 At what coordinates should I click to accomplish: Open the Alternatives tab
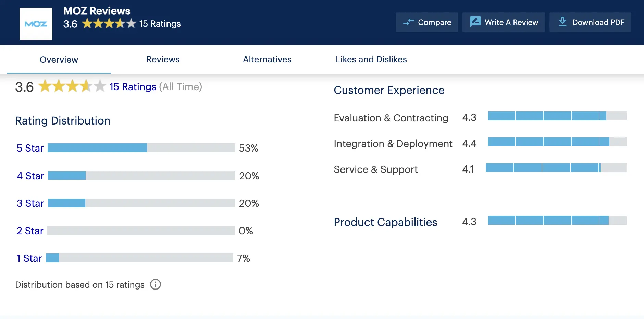coord(267,59)
